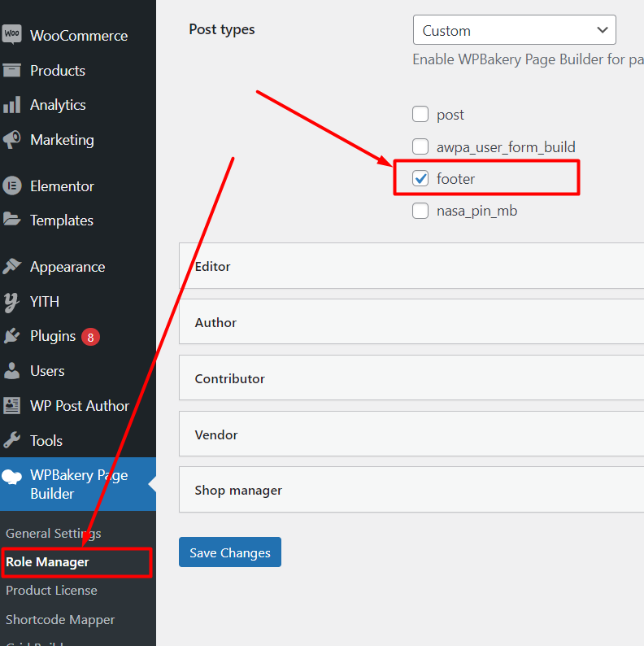The height and width of the screenshot is (646, 644).
Task: Expand the Vendor role panel
Action: coord(411,434)
